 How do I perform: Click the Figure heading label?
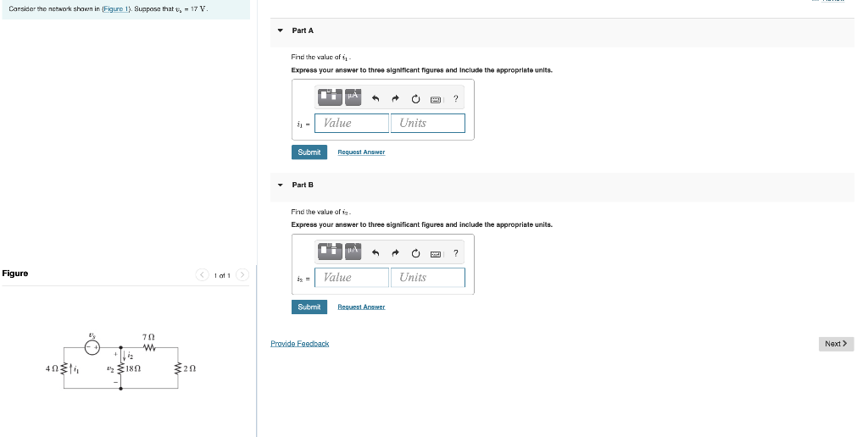[x=15, y=274]
